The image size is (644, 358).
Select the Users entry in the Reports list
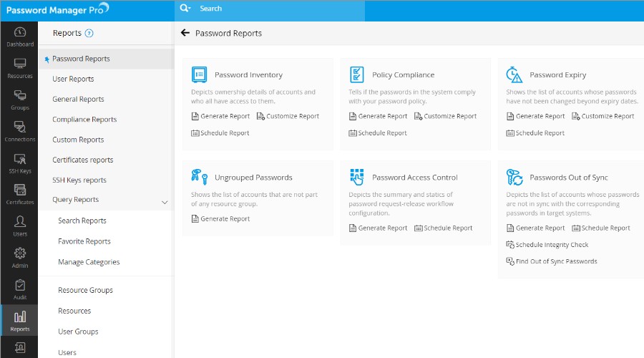pyautogui.click(x=67, y=353)
